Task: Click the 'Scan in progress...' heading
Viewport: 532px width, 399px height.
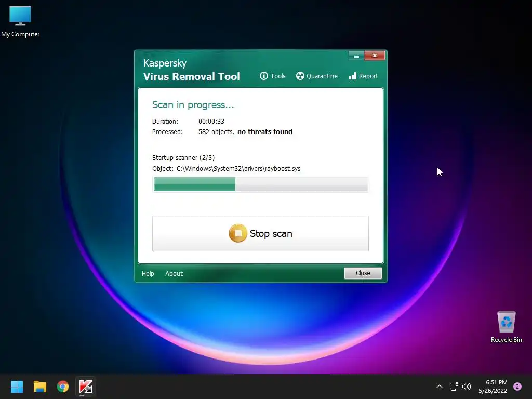Action: [193, 105]
